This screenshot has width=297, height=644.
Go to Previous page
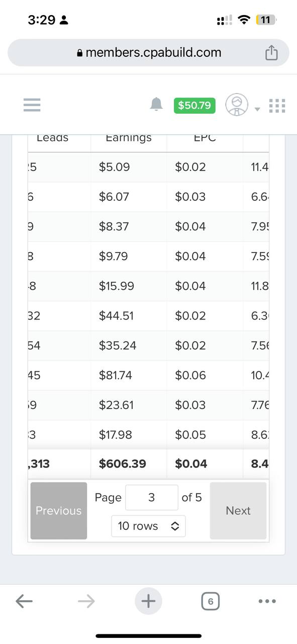tap(59, 511)
